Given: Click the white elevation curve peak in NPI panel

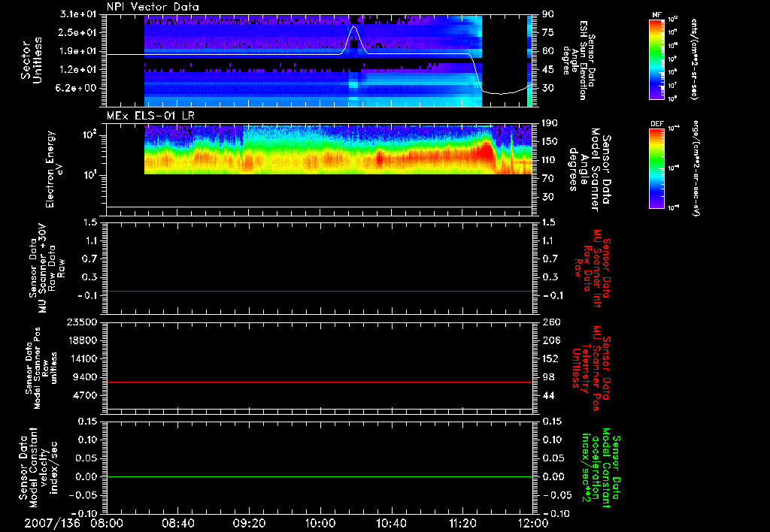Looking at the screenshot, I should coord(353,26).
